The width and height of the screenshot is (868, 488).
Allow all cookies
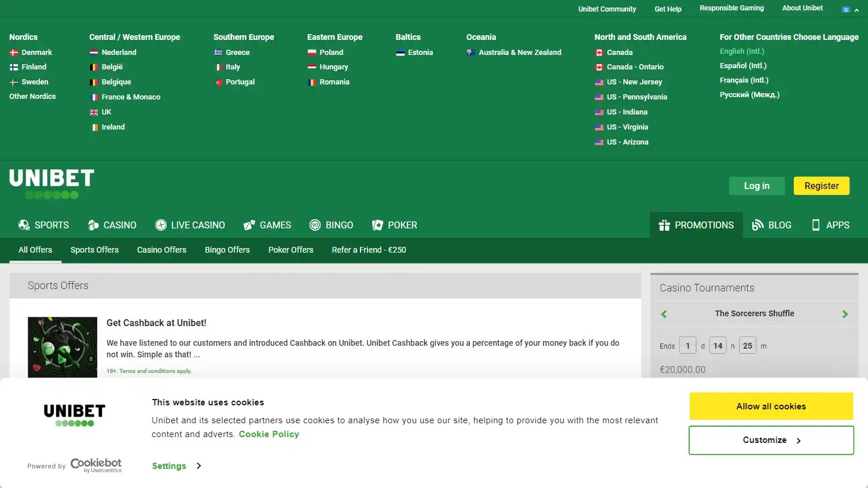[771, 406]
